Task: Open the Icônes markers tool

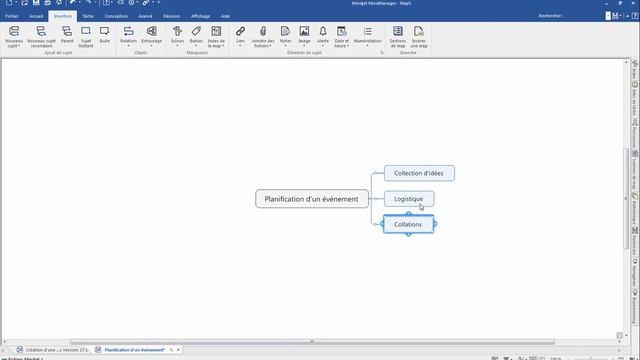Action: click(177, 35)
